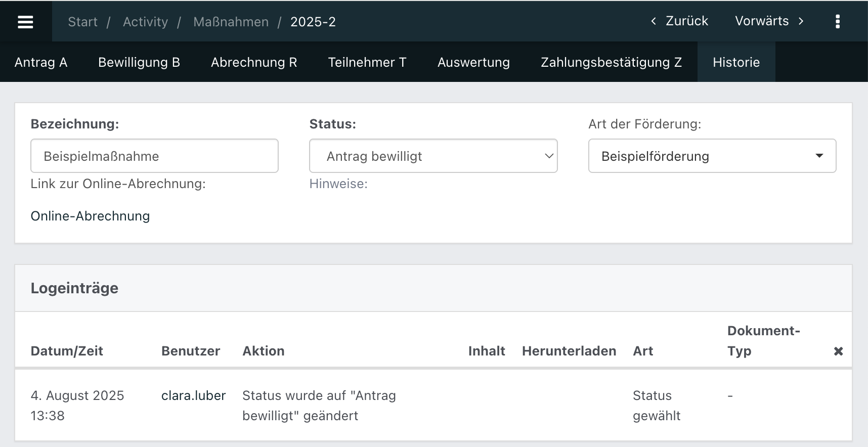Click the Aktion column header

pos(264,351)
